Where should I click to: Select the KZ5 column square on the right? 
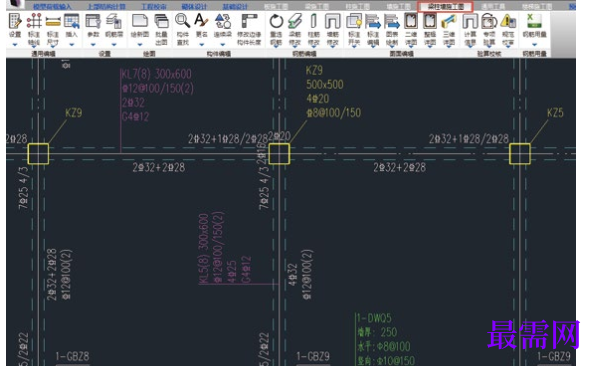coord(520,154)
